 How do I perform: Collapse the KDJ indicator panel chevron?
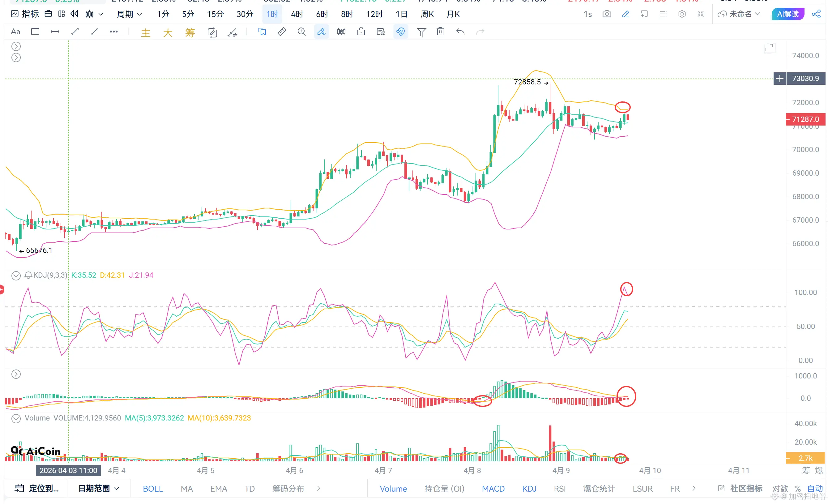point(16,276)
